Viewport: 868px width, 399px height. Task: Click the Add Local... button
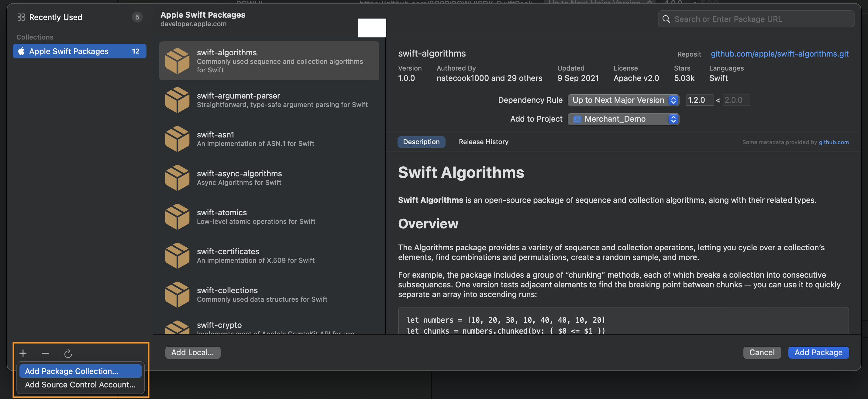(193, 352)
